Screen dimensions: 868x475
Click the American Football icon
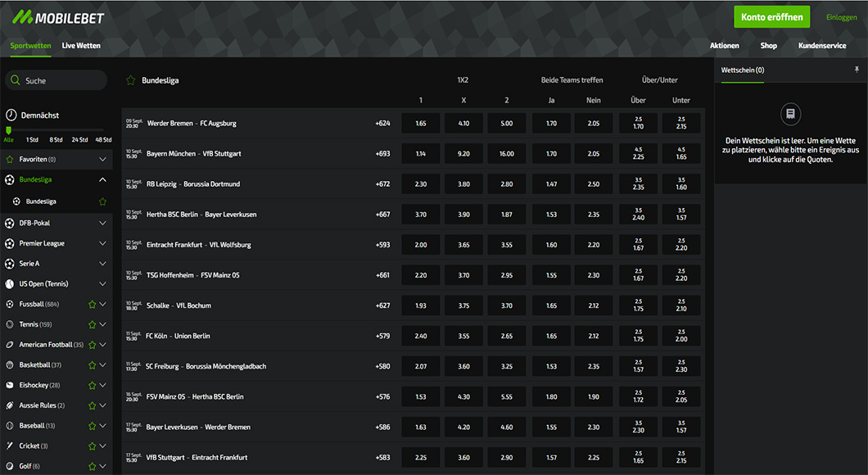point(9,345)
